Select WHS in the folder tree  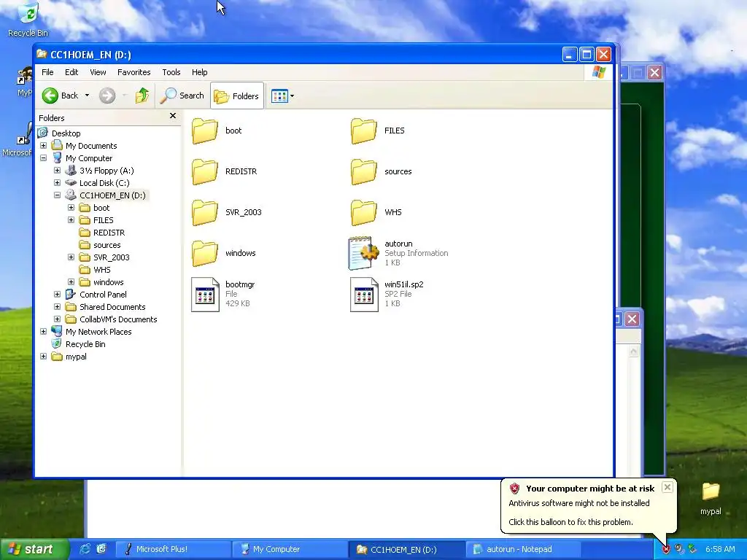[102, 270]
